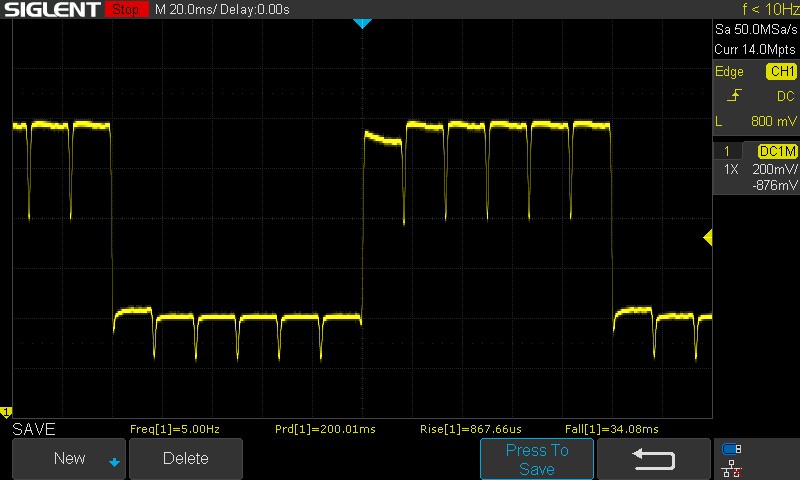
Task: Click the f < 10Hz frequency counter
Action: [x=770, y=9]
